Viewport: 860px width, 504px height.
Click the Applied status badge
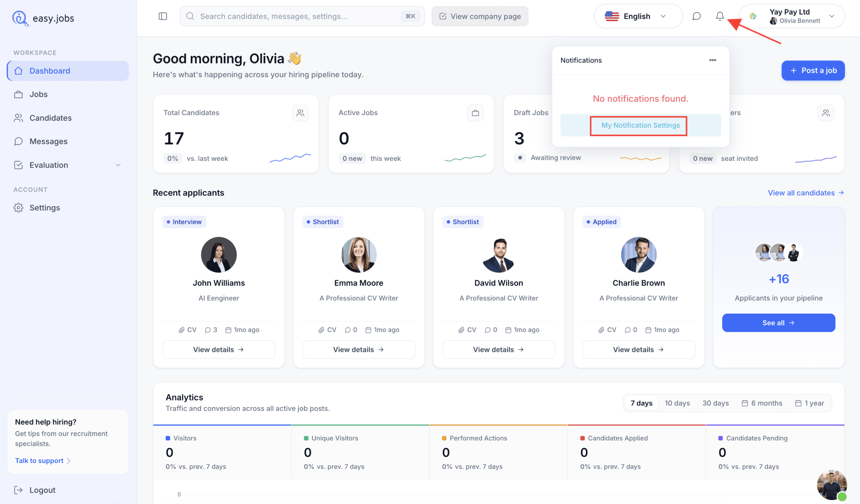click(601, 222)
